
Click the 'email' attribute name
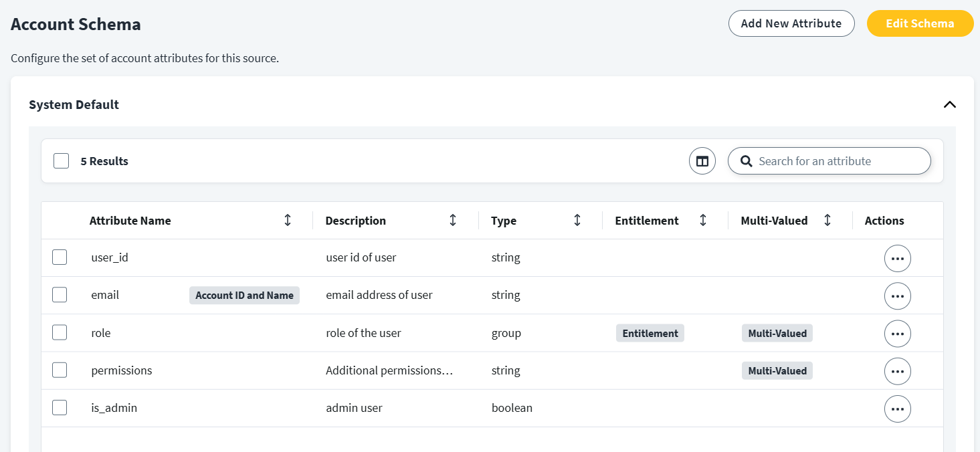(x=105, y=295)
